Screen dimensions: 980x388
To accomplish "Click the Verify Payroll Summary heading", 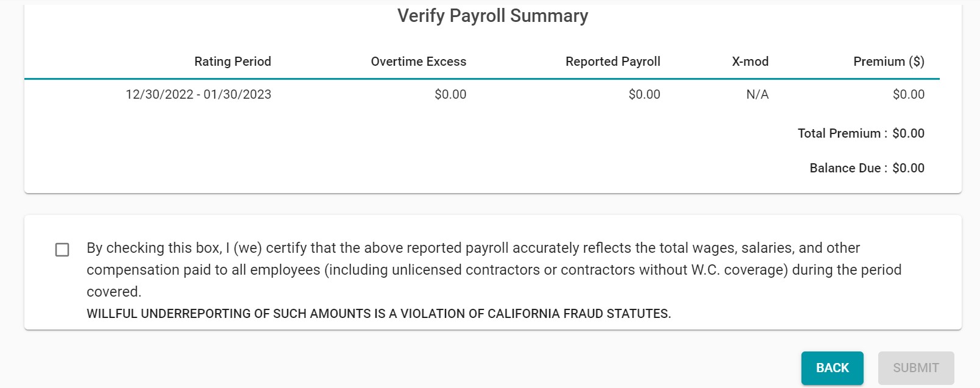I will point(492,16).
